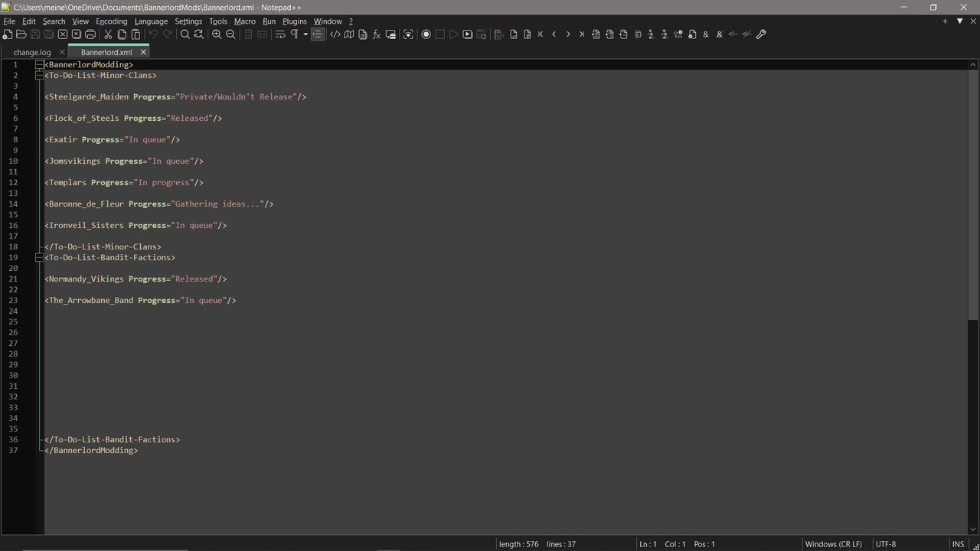This screenshot has width=980, height=551.
Task: Open the Language menu
Action: 151,21
